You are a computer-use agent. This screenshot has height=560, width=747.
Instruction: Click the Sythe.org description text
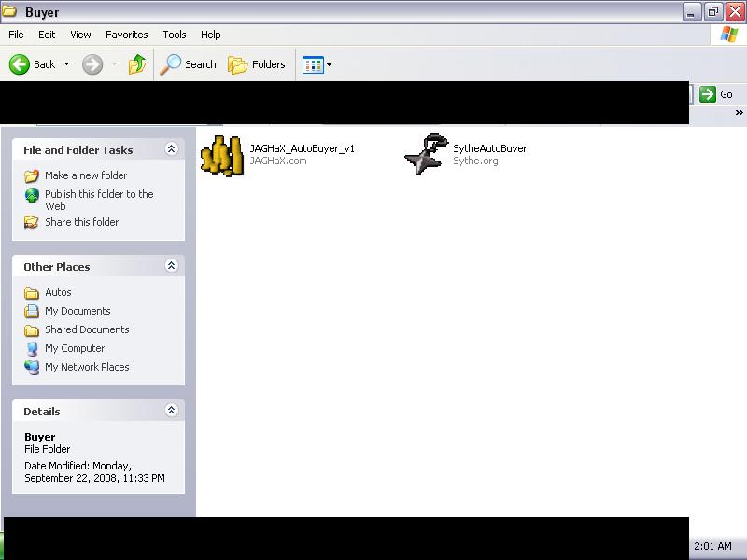point(475,161)
